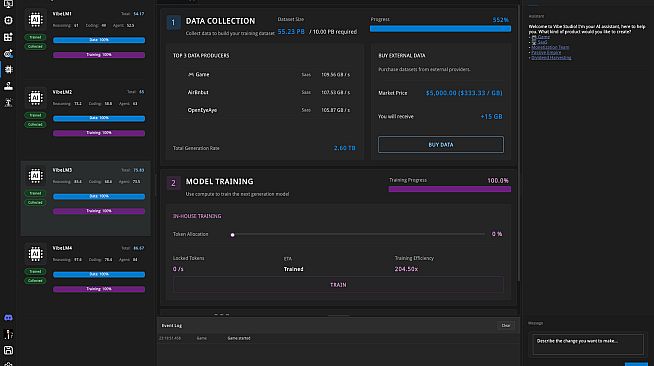The width and height of the screenshot is (654, 366).
Task: Click the IN-HOUSE TRAINING section heading
Action: click(x=197, y=216)
